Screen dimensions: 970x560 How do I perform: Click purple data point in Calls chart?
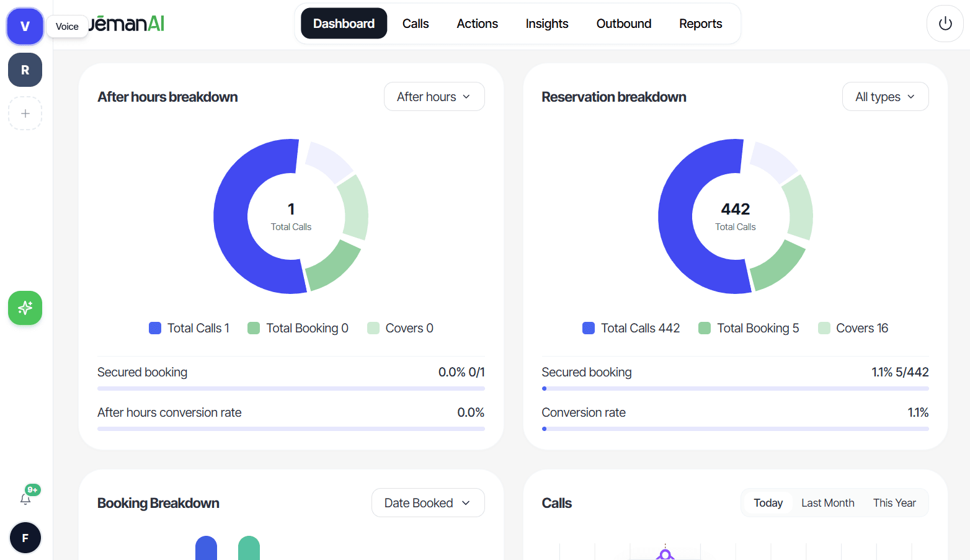click(x=665, y=554)
